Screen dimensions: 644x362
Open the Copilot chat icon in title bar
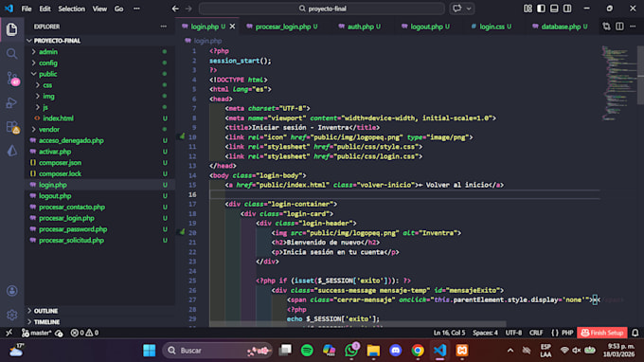click(457, 9)
